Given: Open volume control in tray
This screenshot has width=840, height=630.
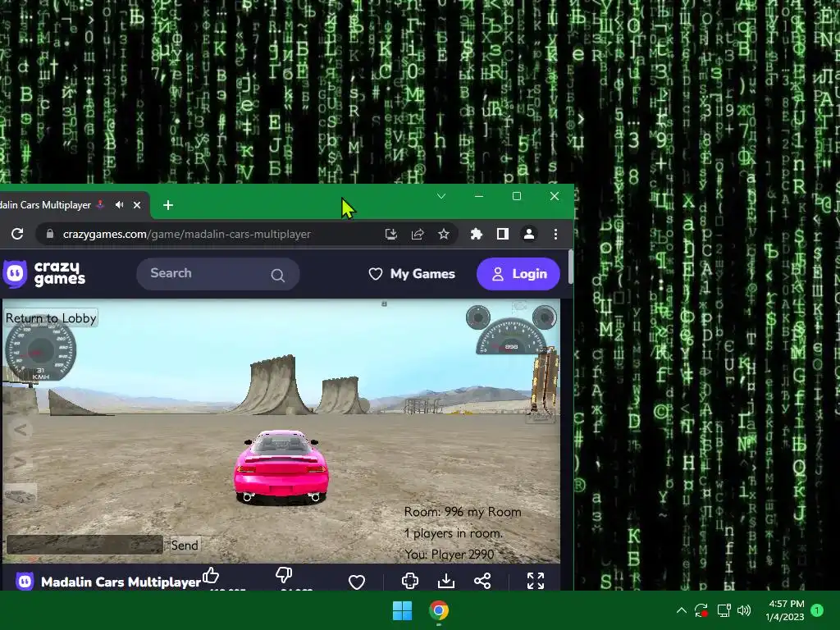Looking at the screenshot, I should pos(744,610).
